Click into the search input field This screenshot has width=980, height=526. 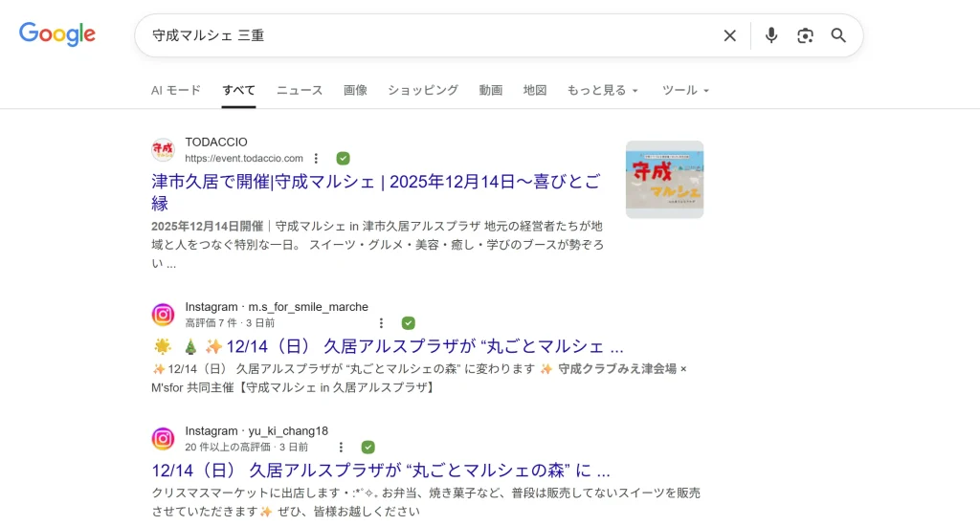point(431,35)
